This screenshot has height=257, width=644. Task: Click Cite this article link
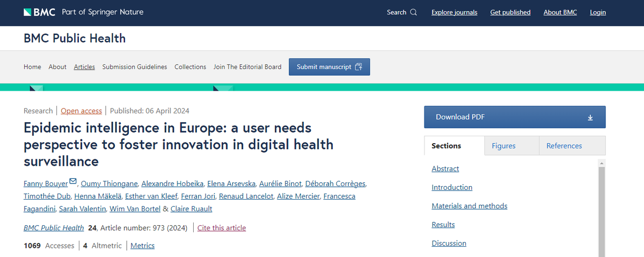click(x=222, y=227)
